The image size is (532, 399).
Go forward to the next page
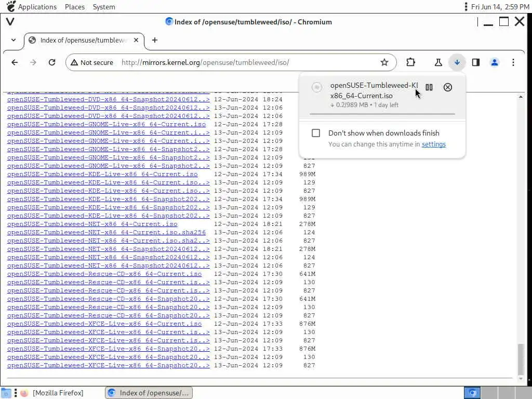click(x=33, y=62)
